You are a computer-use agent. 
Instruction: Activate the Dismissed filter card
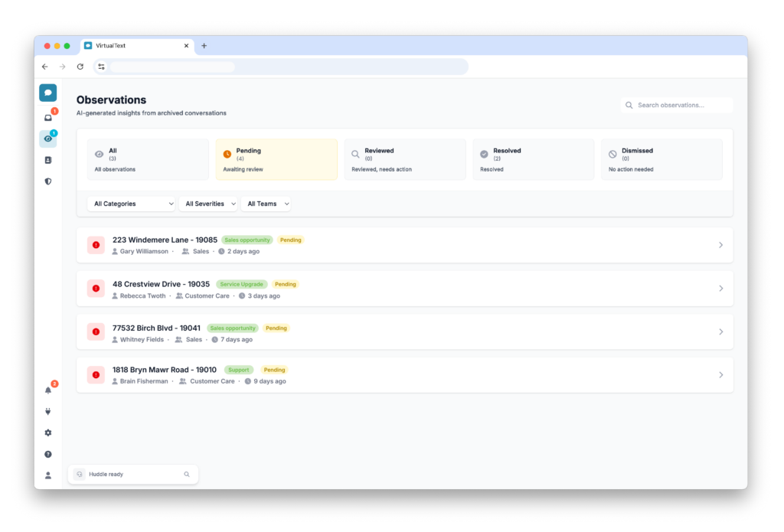click(661, 159)
